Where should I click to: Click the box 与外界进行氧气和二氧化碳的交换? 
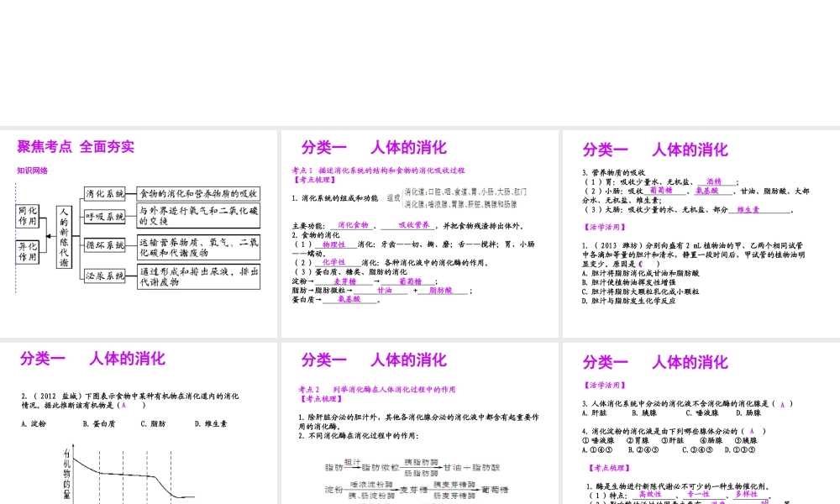click(198, 216)
